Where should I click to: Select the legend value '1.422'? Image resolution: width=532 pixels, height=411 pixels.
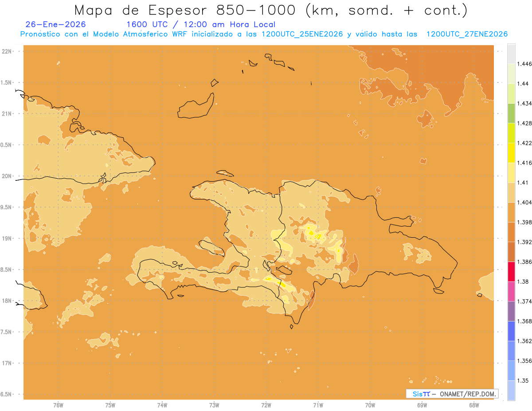pos(525,143)
